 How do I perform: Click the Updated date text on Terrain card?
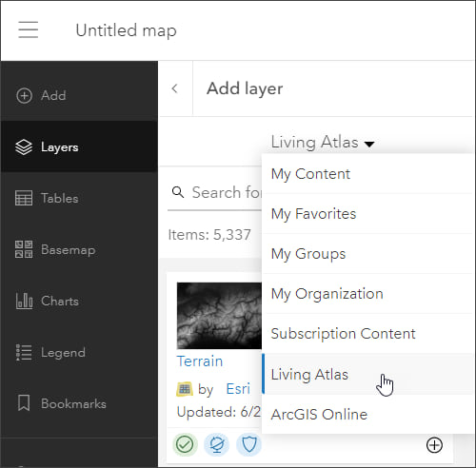tap(219, 412)
